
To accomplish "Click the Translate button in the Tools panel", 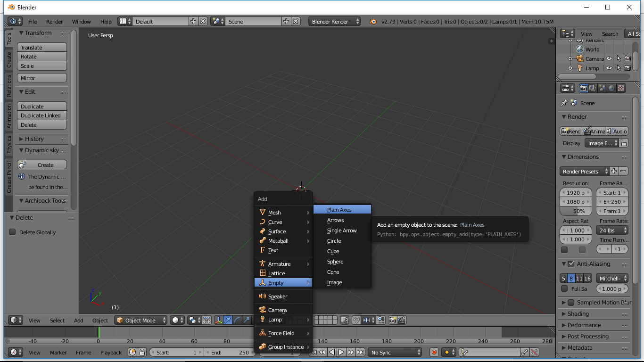I will point(41,47).
